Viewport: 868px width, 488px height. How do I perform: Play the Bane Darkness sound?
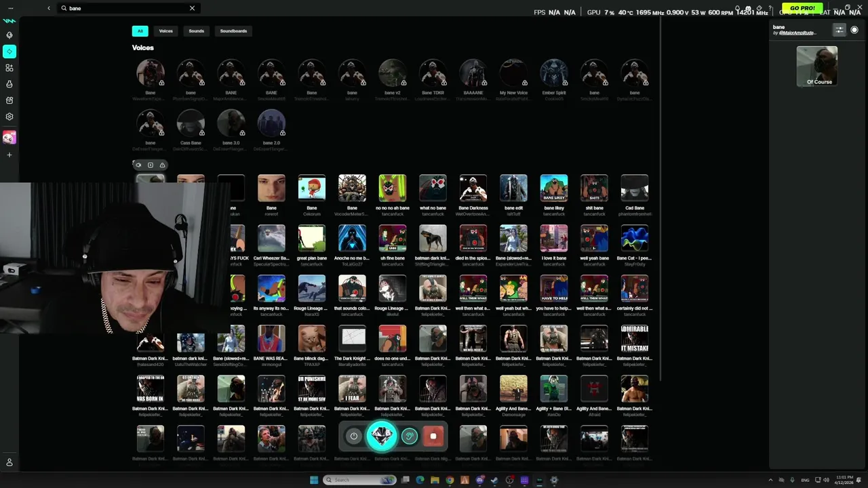click(473, 188)
